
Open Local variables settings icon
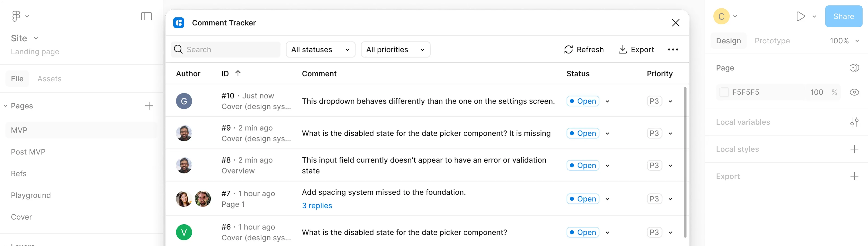(854, 122)
